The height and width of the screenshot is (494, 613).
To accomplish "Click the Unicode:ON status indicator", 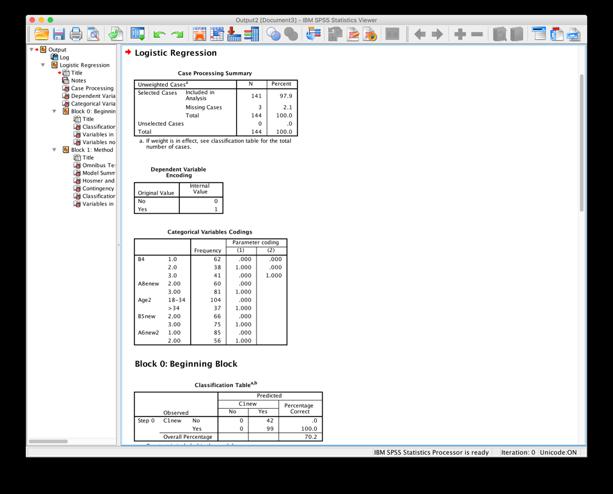I will tap(558, 452).
